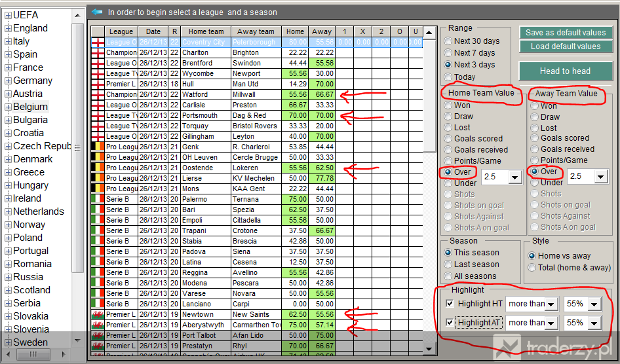620x364 pixels.
Task: Click Wales flag icon in Aberystwyth row
Action: [x=98, y=325]
